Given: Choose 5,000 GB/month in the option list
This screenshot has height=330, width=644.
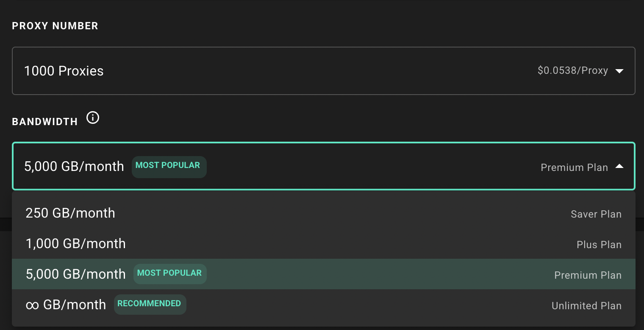Looking at the screenshot, I should pos(324,274).
